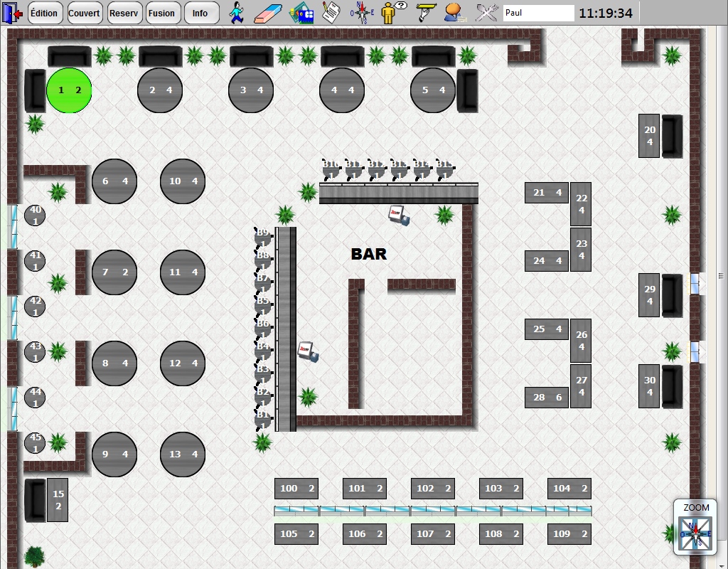Open the credit card payment icon
The width and height of the screenshot is (728, 569).
point(301,12)
